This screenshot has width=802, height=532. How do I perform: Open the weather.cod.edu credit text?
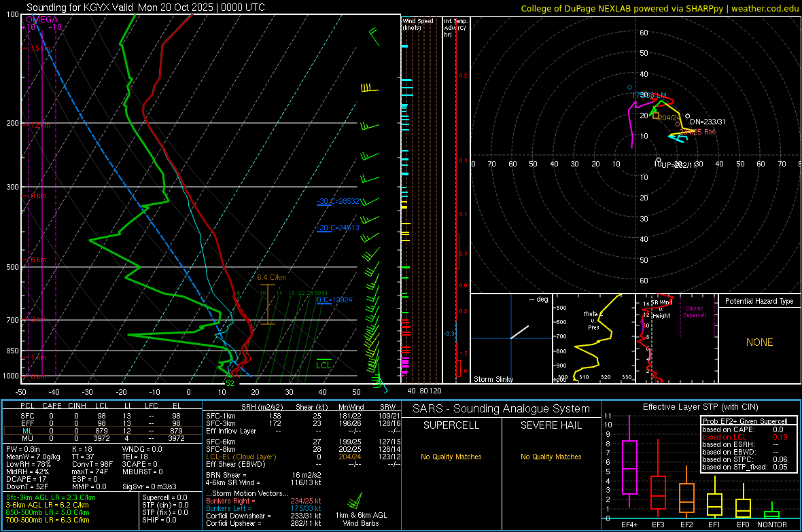click(x=660, y=8)
